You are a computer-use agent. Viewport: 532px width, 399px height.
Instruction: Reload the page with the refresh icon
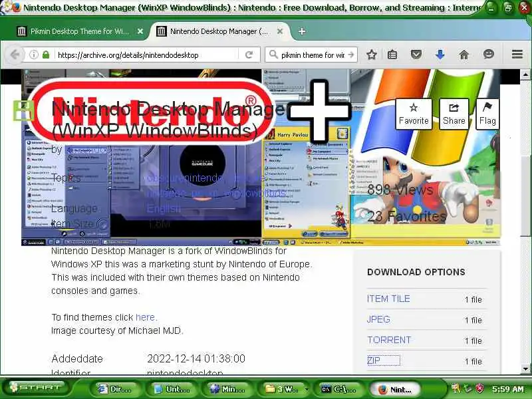coord(249,55)
